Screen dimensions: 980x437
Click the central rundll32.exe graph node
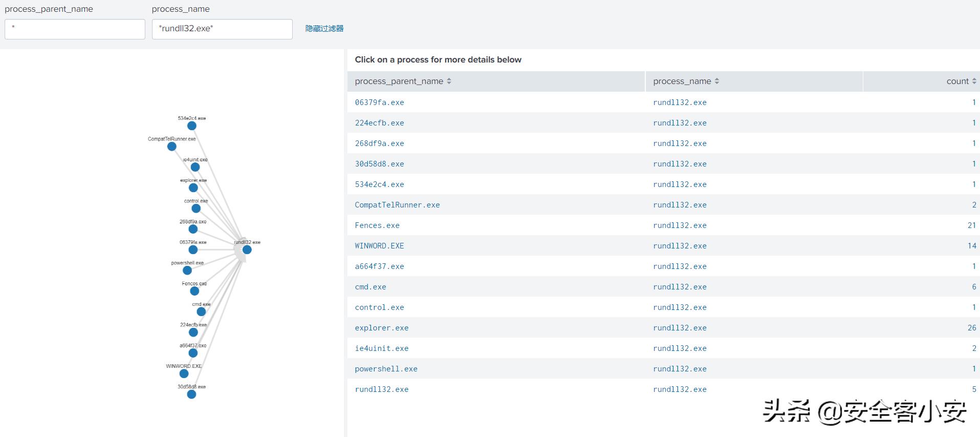247,249
